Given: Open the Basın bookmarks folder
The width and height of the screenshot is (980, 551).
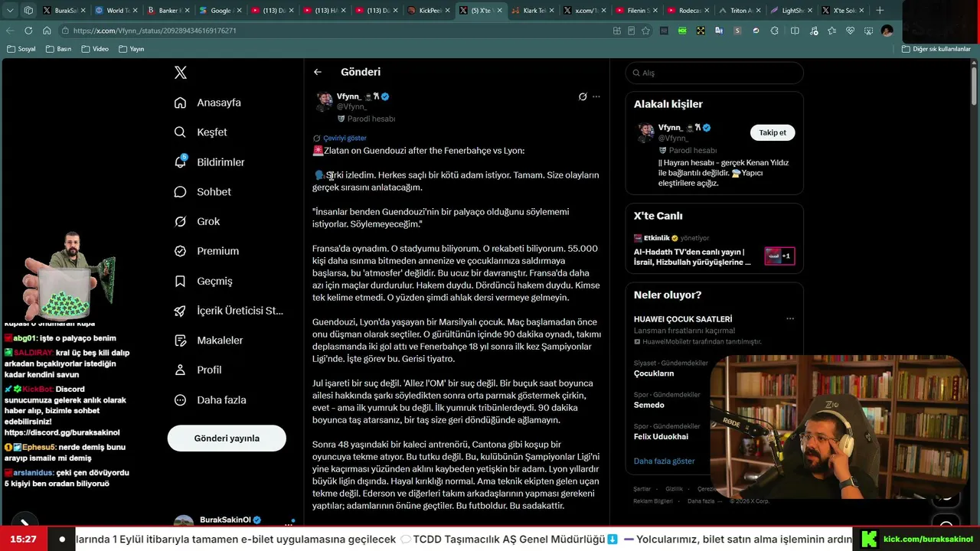Looking at the screenshot, I should point(59,49).
